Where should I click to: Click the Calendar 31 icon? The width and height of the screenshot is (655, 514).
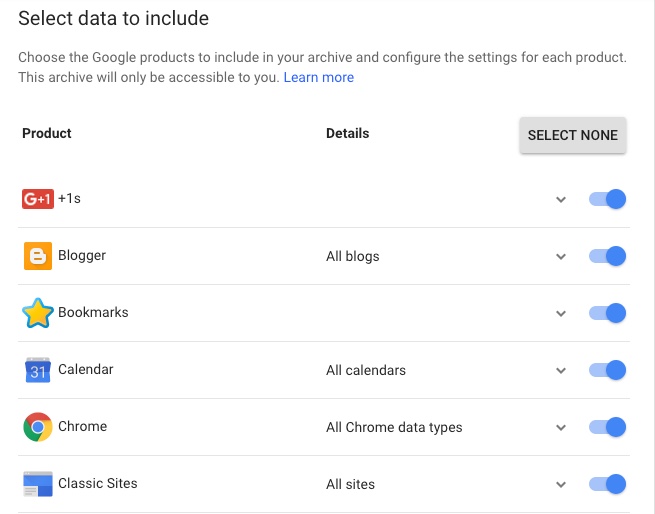pos(38,370)
